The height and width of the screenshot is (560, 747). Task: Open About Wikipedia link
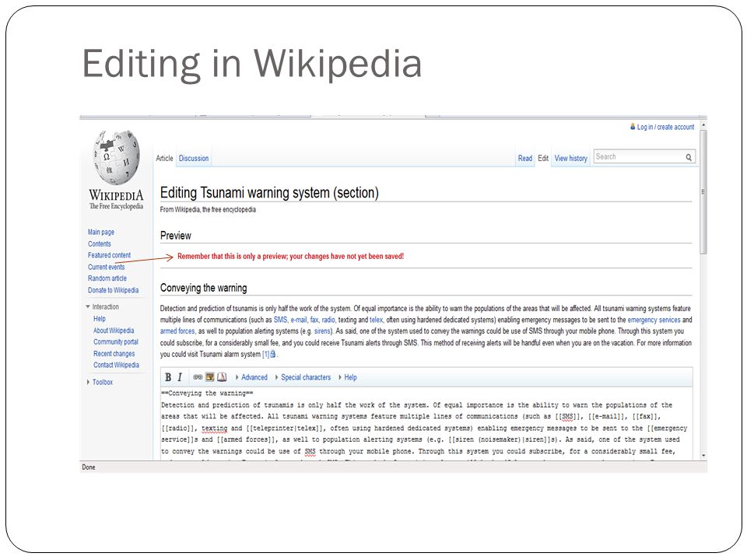coord(114,331)
